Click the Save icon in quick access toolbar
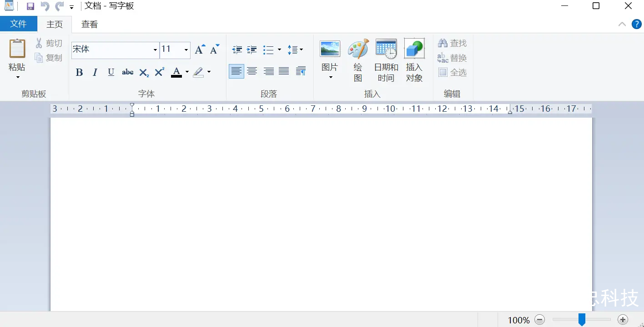Viewport: 644px width, 327px height. coord(30,6)
